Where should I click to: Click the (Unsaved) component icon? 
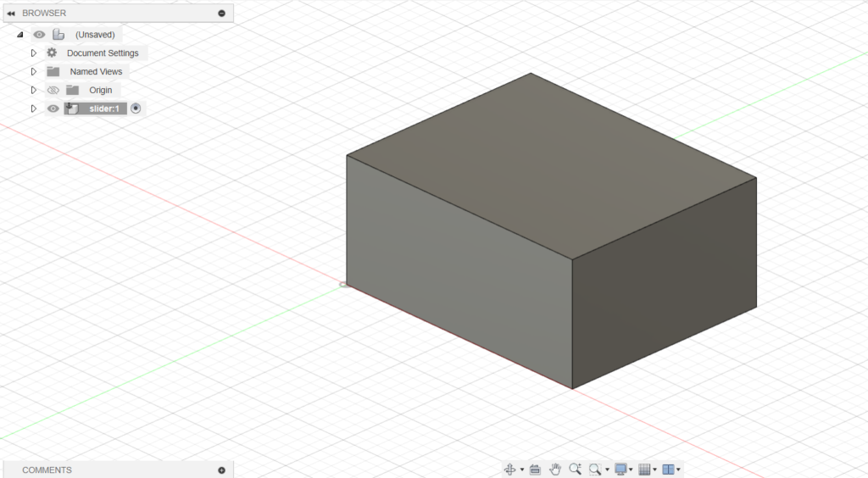pyautogui.click(x=58, y=34)
